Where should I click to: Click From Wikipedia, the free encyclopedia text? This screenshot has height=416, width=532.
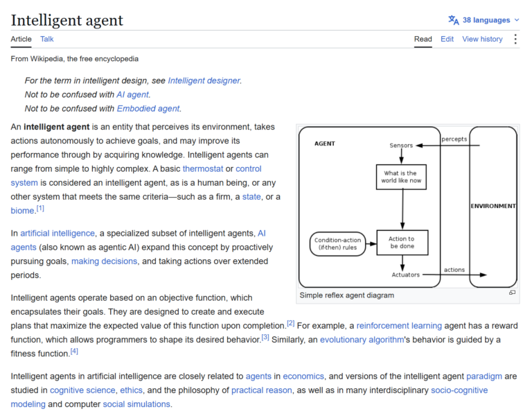pos(74,59)
